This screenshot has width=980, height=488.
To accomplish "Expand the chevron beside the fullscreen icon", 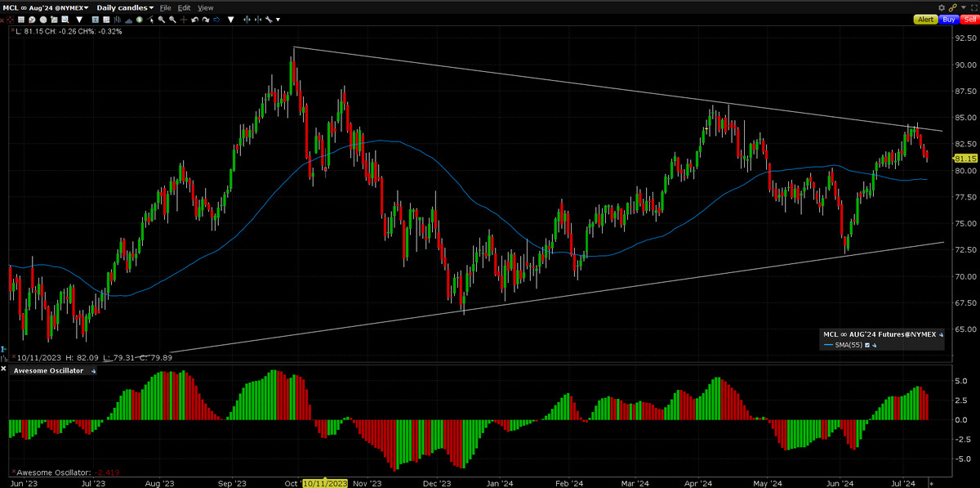I will coord(964,8).
